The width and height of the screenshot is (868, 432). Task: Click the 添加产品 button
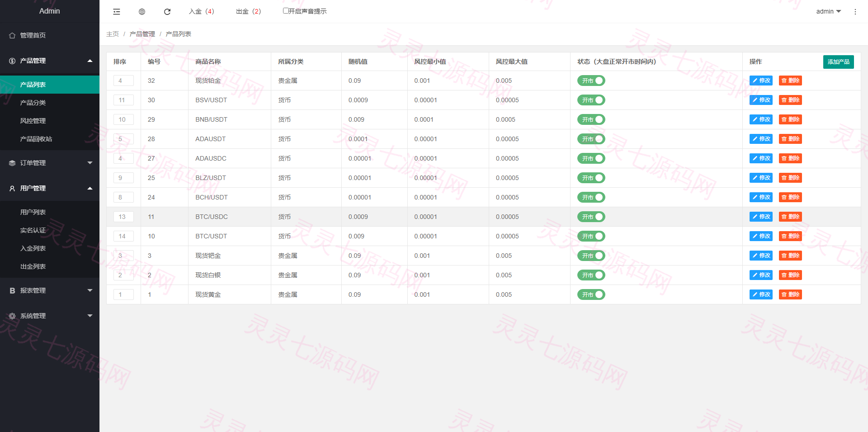(838, 62)
